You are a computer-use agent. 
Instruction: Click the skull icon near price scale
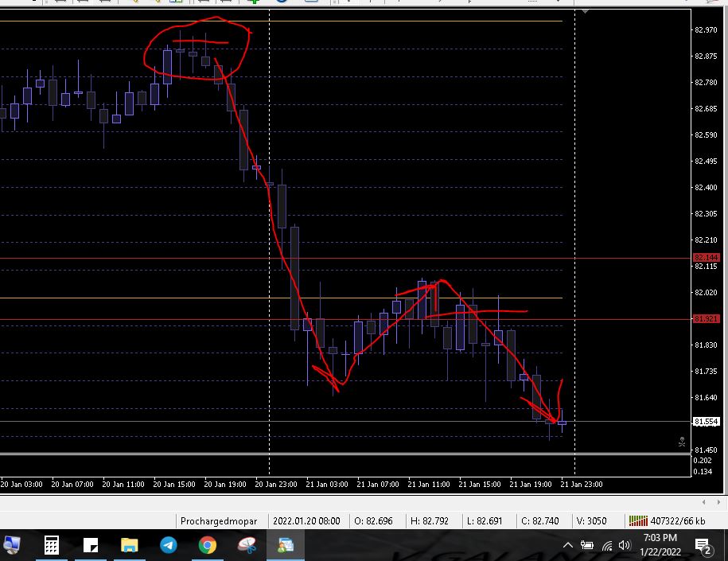(682, 442)
